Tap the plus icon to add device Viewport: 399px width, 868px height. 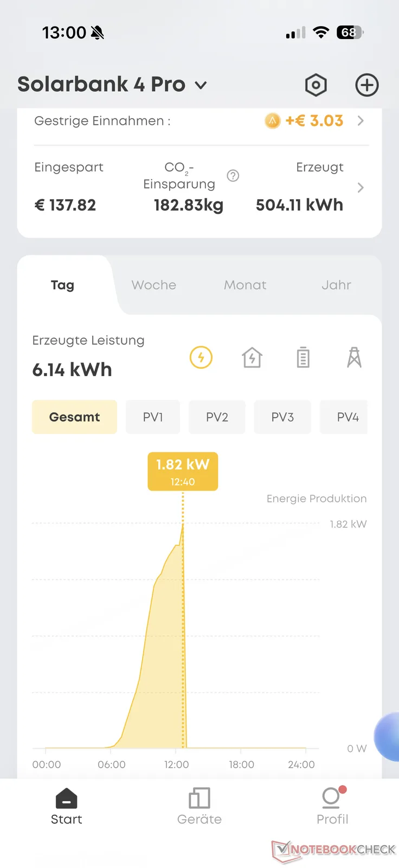click(x=367, y=85)
